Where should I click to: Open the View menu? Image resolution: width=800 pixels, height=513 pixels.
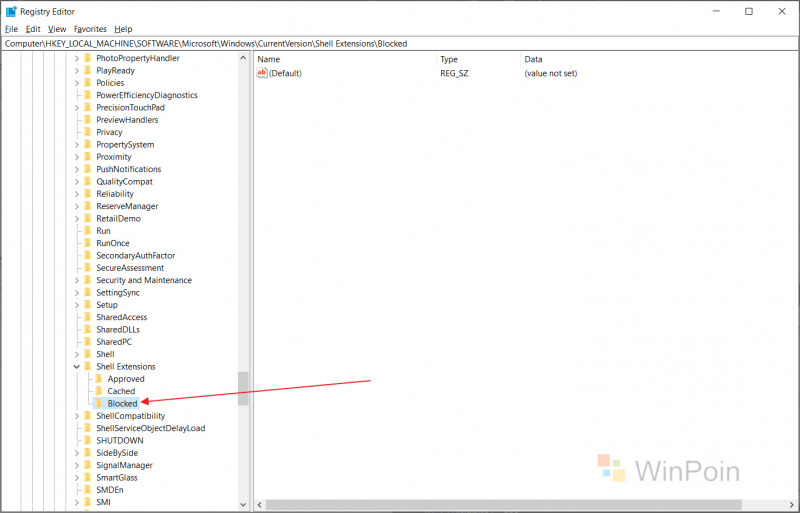pos(57,29)
